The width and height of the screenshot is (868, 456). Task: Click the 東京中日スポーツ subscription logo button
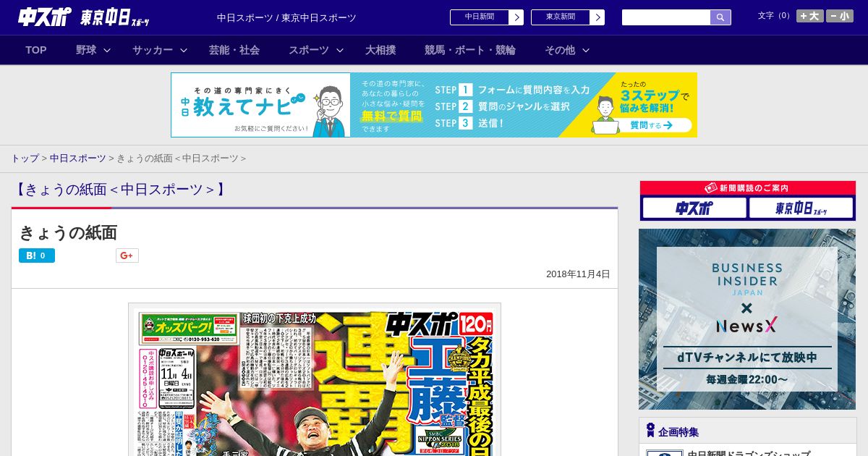tap(801, 208)
